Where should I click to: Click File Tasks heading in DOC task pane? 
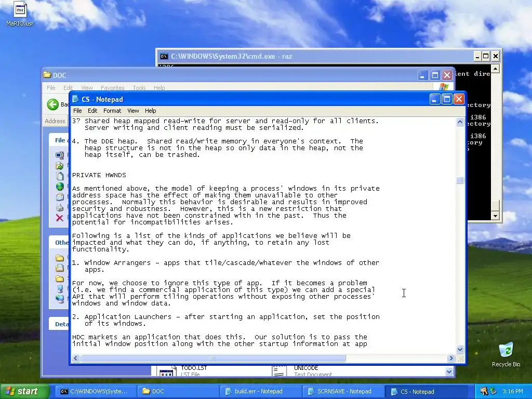point(62,140)
